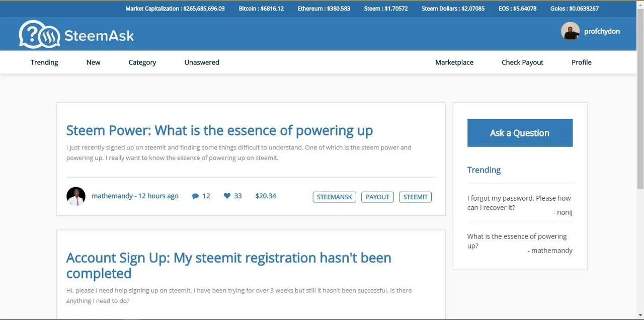Screen dimensions: 644x320
Task: Go to the New questions tab
Action: tap(93, 62)
